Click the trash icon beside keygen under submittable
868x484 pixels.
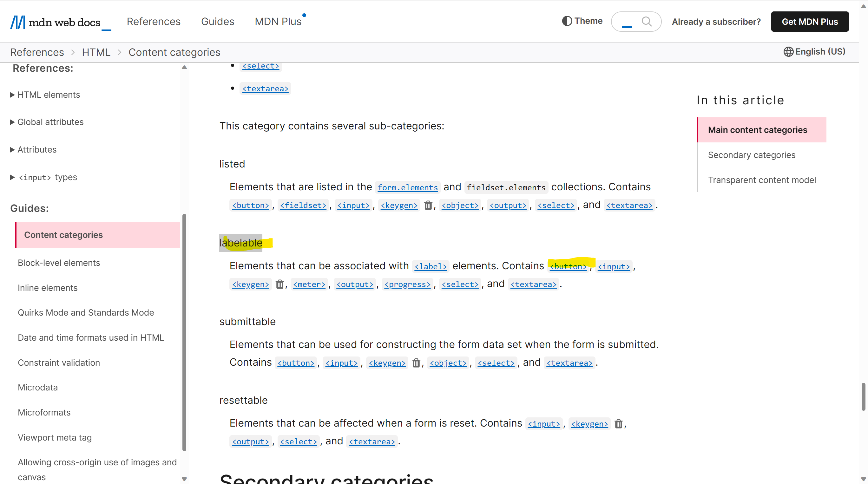click(x=416, y=363)
